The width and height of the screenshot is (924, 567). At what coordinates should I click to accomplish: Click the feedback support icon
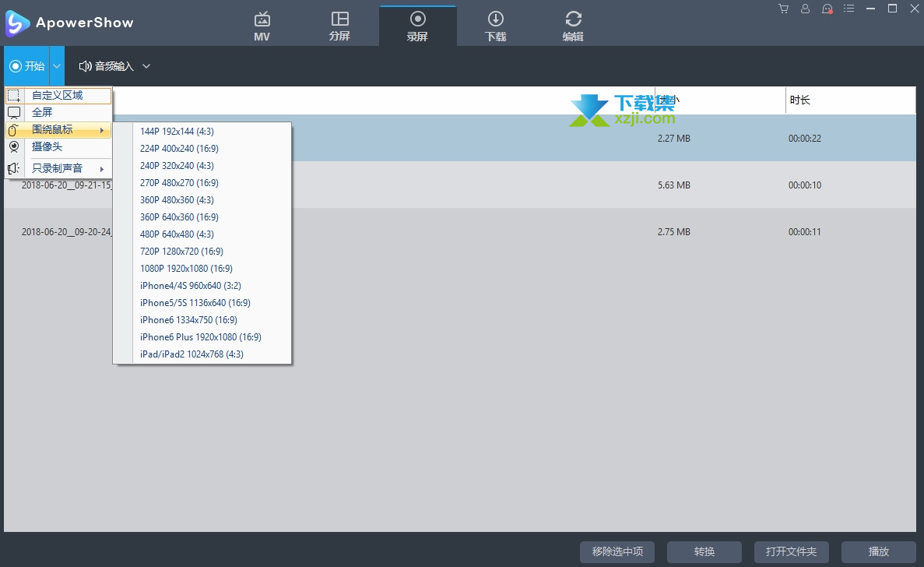827,9
